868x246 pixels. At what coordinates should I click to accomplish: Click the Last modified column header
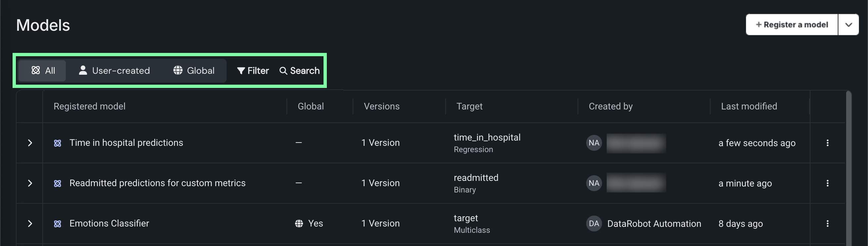tap(749, 106)
